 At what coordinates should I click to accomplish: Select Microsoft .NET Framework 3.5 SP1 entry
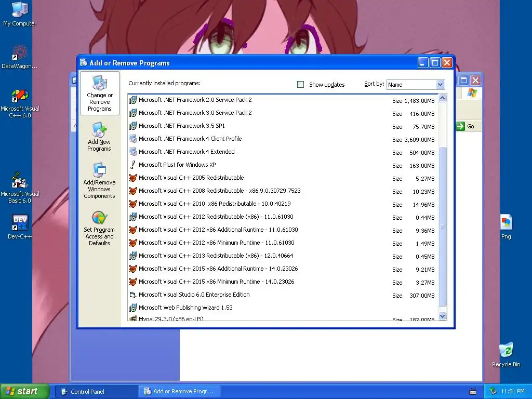click(283, 126)
